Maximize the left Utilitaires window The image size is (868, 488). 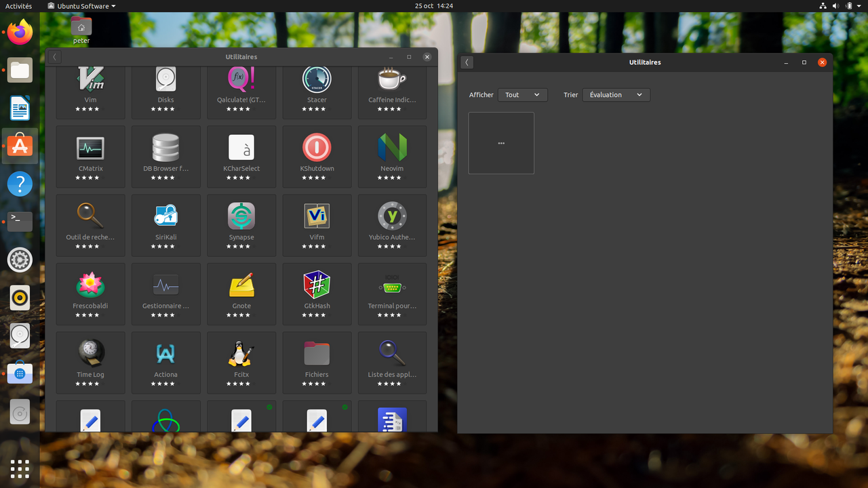coord(409,57)
